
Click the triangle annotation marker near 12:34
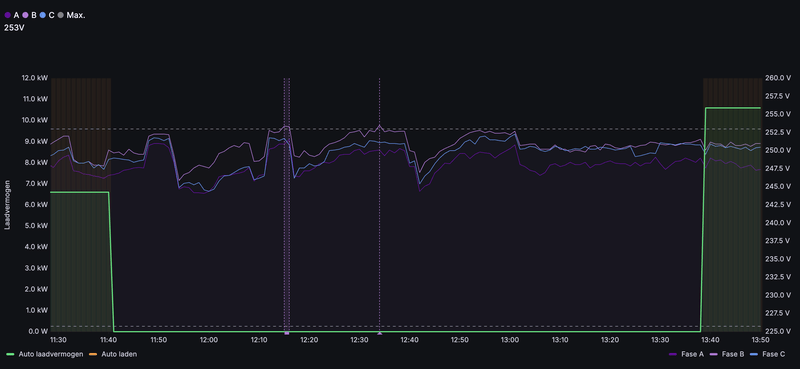coord(379,333)
